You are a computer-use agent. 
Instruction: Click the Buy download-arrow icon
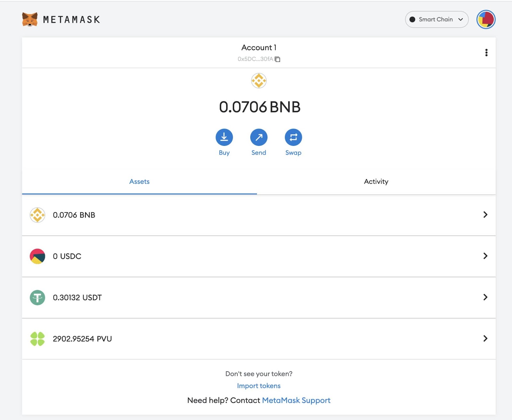click(x=224, y=137)
